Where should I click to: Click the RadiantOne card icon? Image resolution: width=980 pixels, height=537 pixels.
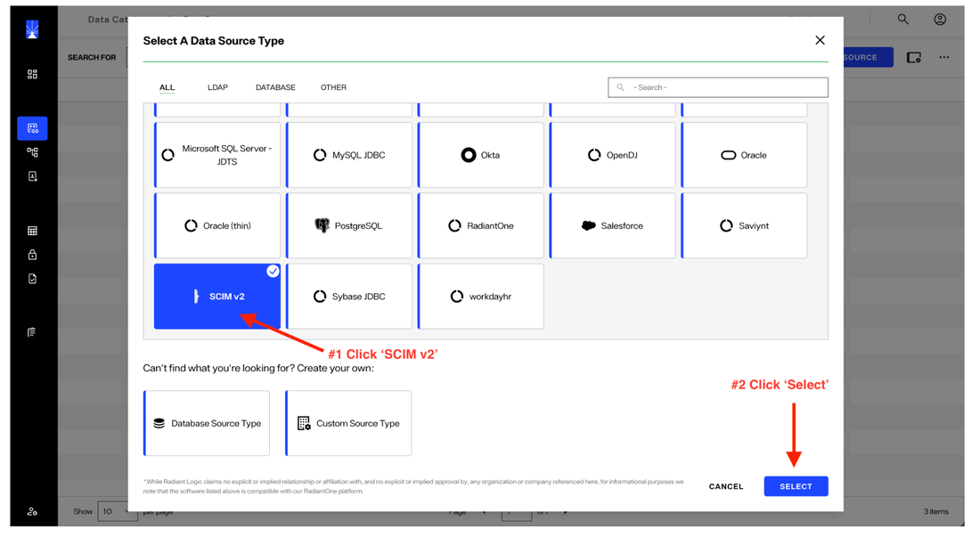click(x=454, y=225)
